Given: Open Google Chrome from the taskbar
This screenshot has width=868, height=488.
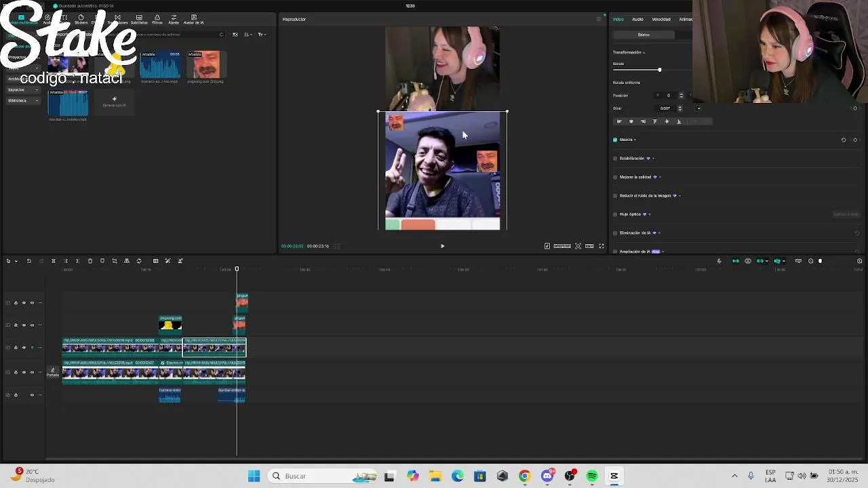Looking at the screenshot, I should point(524,476).
